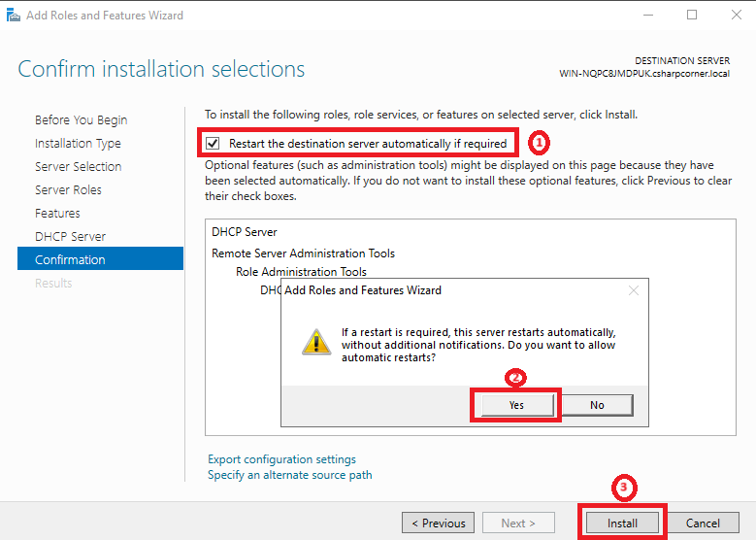756x540 pixels.
Task: Close the restart confirmation dialog
Action: coord(634,290)
